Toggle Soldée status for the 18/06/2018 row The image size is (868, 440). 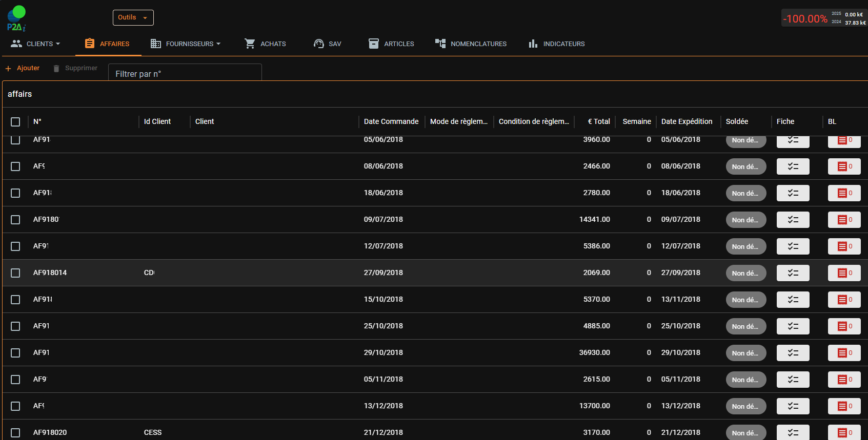pos(746,193)
